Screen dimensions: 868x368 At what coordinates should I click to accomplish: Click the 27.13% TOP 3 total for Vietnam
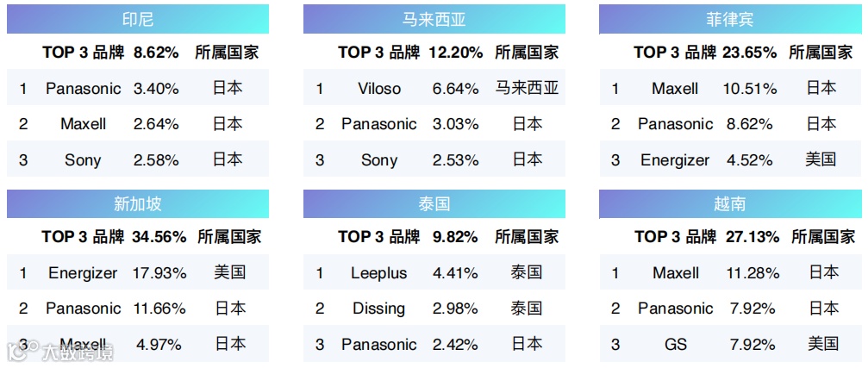(x=752, y=237)
